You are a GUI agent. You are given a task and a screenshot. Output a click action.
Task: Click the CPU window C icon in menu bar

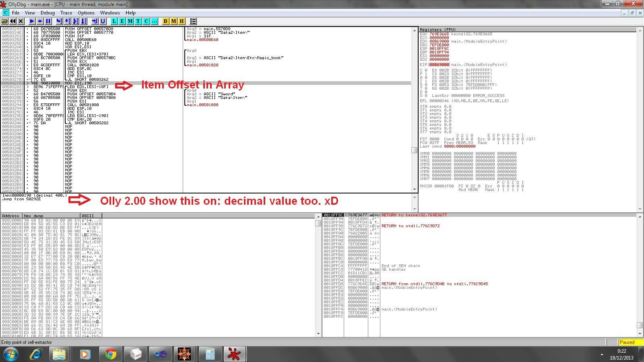[6, 13]
